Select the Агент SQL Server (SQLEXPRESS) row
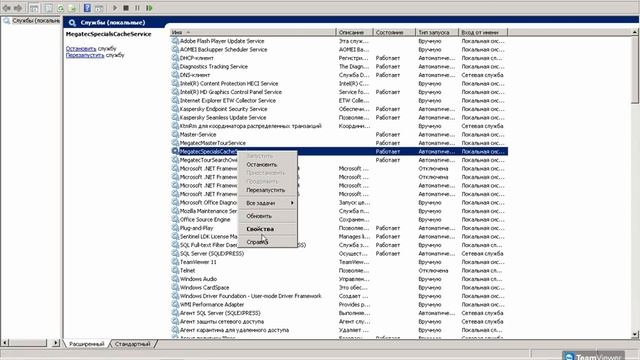Screen dimensions: 640x360 [339, 313]
